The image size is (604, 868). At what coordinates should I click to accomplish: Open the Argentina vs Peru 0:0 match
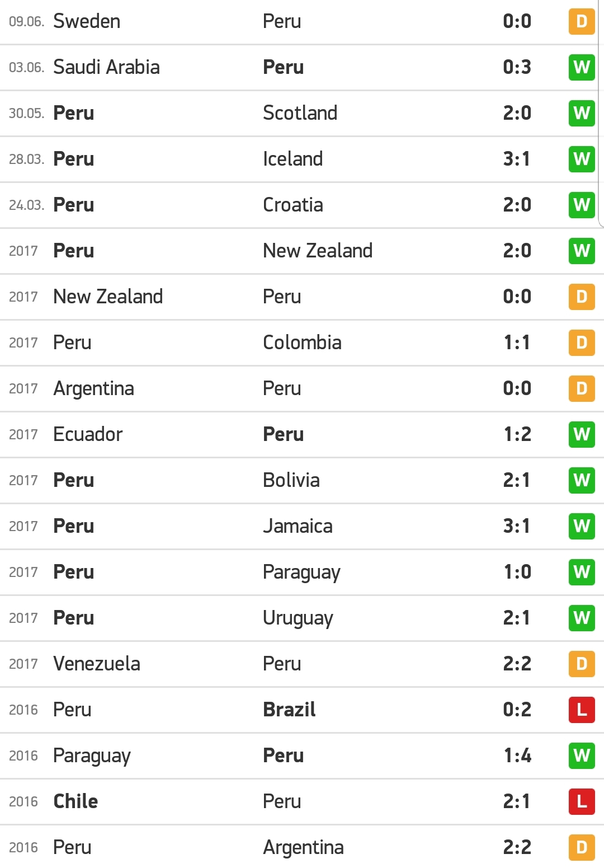pyautogui.click(x=302, y=388)
